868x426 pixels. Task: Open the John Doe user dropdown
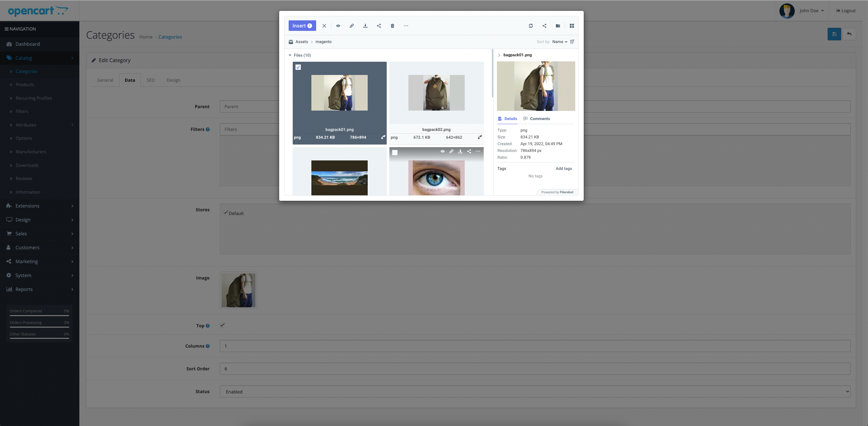[811, 11]
